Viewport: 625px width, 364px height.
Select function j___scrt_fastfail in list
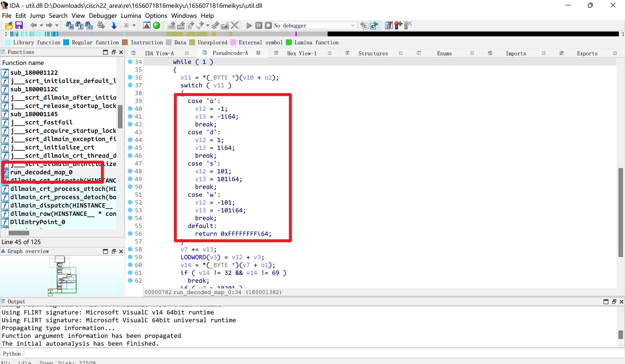pyautogui.click(x=42, y=122)
